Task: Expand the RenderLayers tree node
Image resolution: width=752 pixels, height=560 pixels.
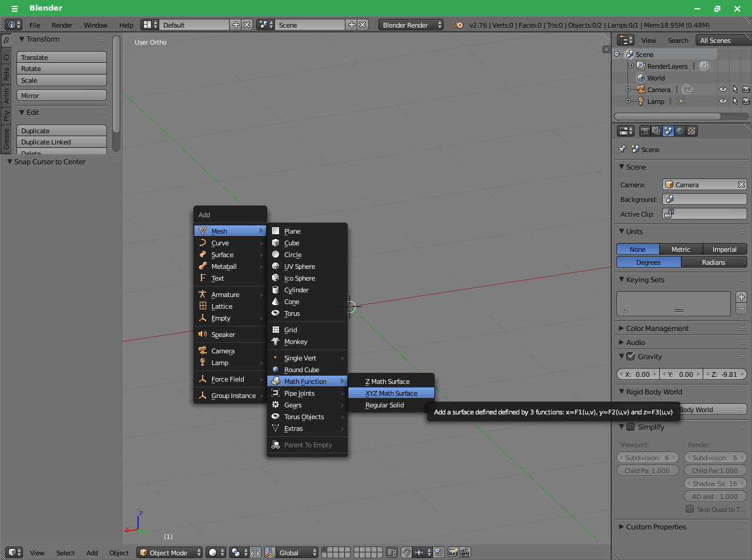Action: pyautogui.click(x=632, y=66)
